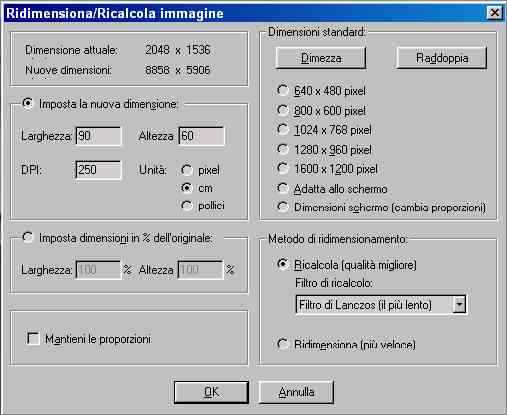Select 'Ricalcola (qualità migliore)' method
This screenshot has height=415, width=507.
(283, 264)
